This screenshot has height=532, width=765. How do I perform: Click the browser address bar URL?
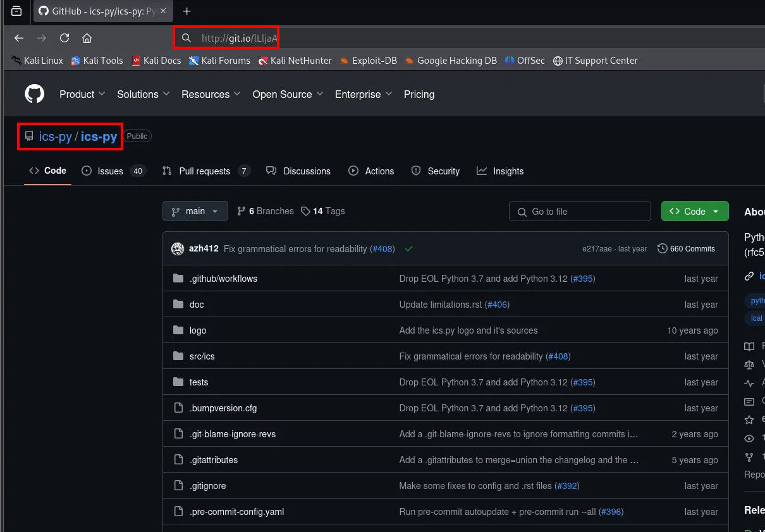pyautogui.click(x=239, y=39)
